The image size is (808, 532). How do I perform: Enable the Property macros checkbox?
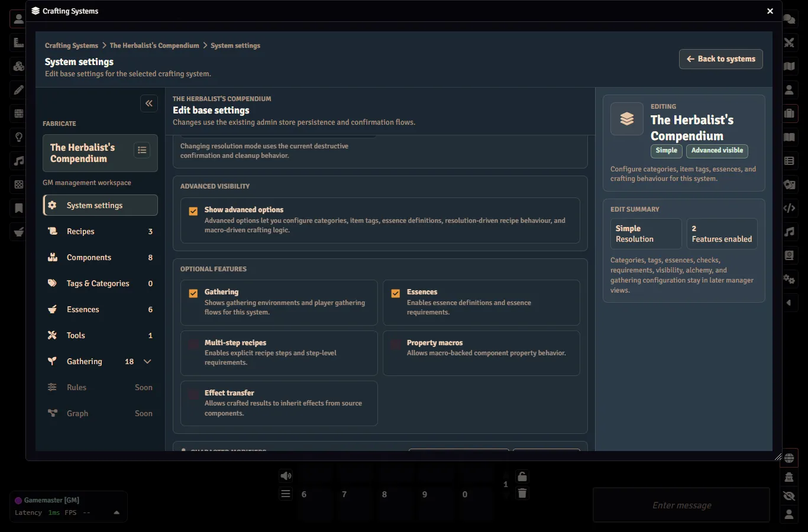coord(396,344)
